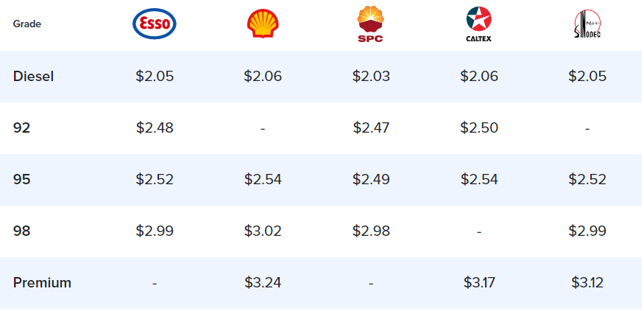Screen dimensions: 644x311
Task: Click Esso diesel price $2.05
Action: coord(155,77)
